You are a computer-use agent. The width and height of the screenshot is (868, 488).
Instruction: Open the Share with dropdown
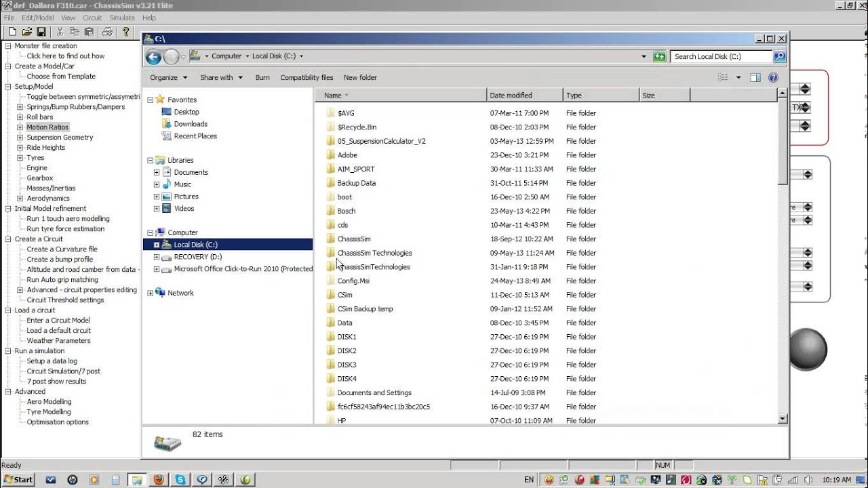[x=221, y=77]
